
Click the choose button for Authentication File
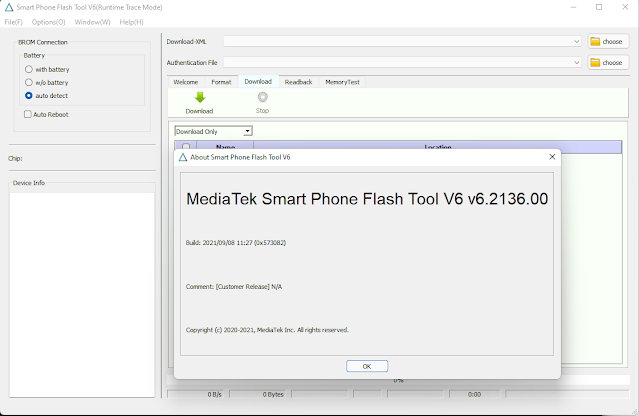[608, 62]
